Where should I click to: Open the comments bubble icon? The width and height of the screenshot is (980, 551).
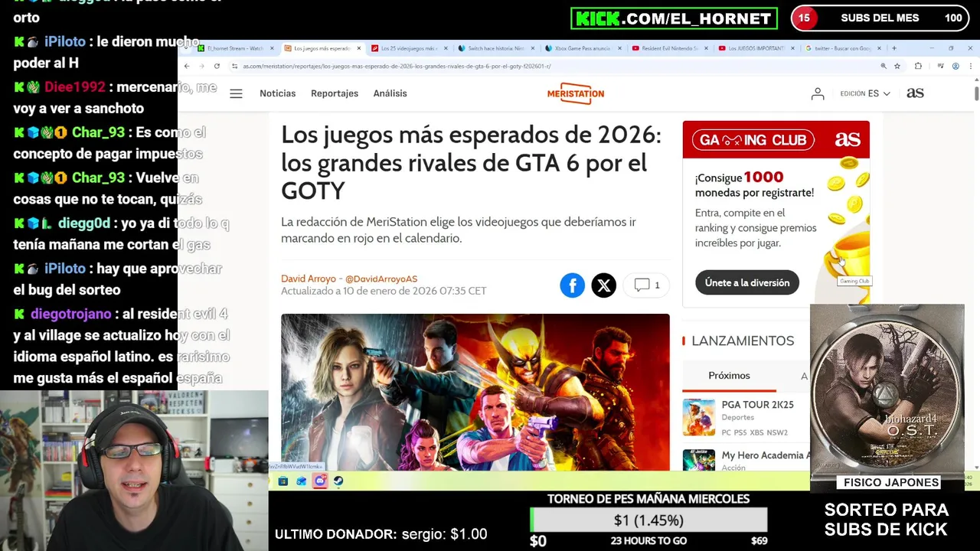click(x=642, y=285)
